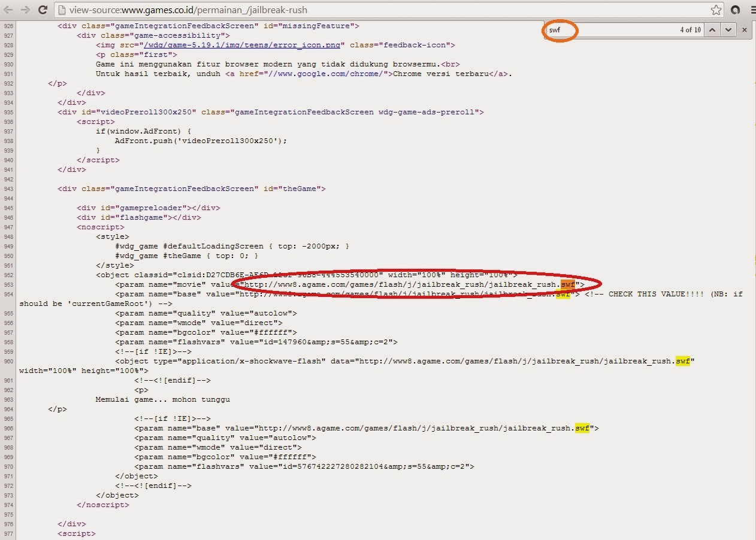Click line number 926 in the gutter
756x540 pixels.
[x=8, y=26]
